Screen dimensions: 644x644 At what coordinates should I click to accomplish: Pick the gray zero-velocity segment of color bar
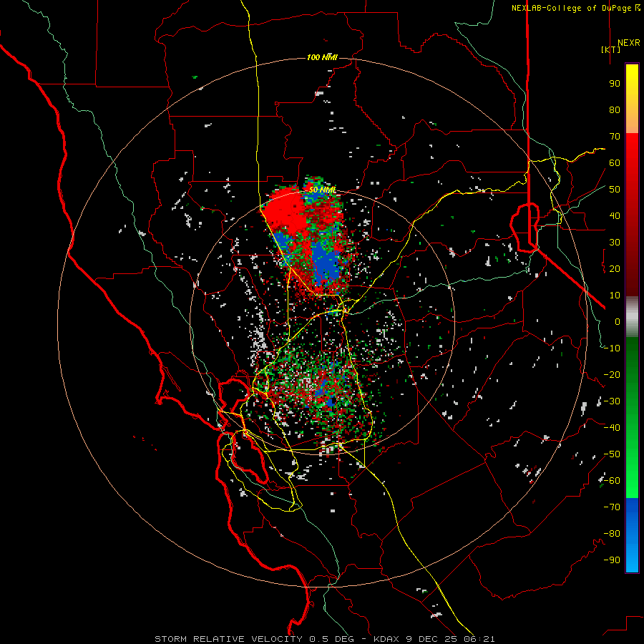632,317
